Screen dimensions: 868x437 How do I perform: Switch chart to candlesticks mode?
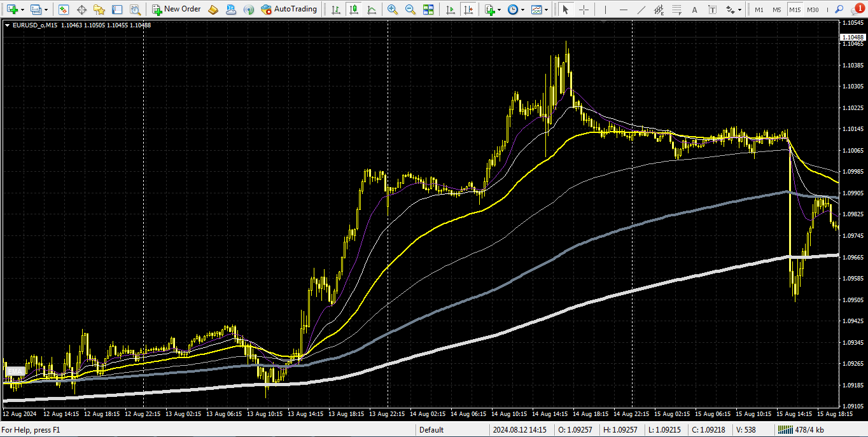[x=353, y=10]
